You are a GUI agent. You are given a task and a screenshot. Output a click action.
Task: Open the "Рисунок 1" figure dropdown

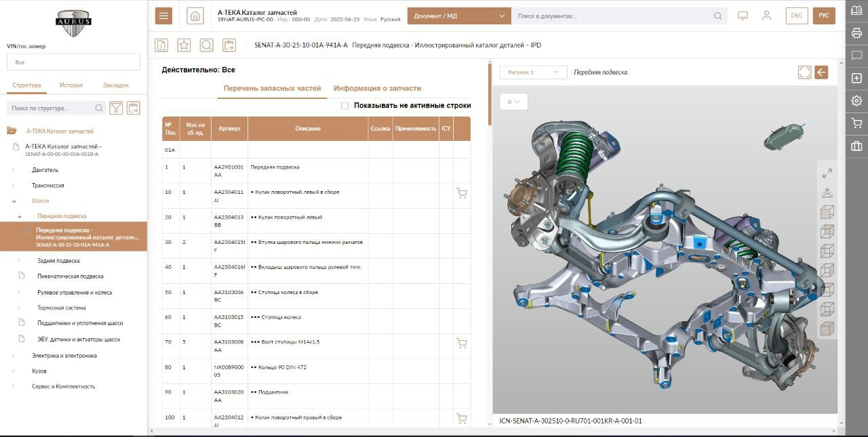pyautogui.click(x=533, y=72)
